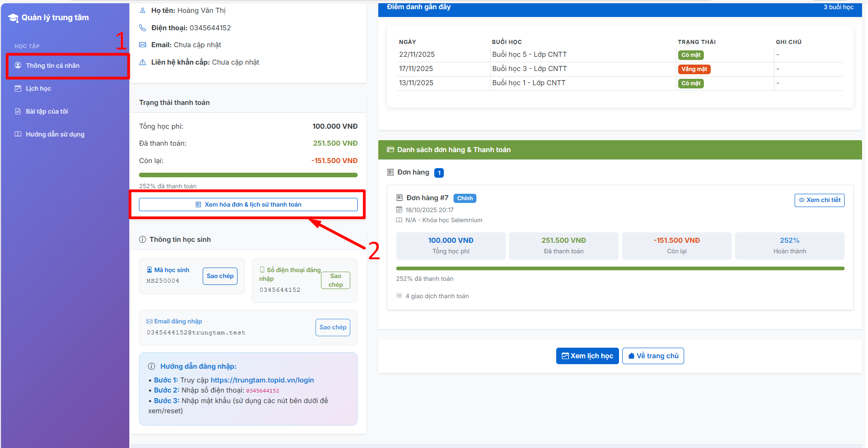Click the payment progress bar in order card
868x448 pixels.
coord(620,268)
